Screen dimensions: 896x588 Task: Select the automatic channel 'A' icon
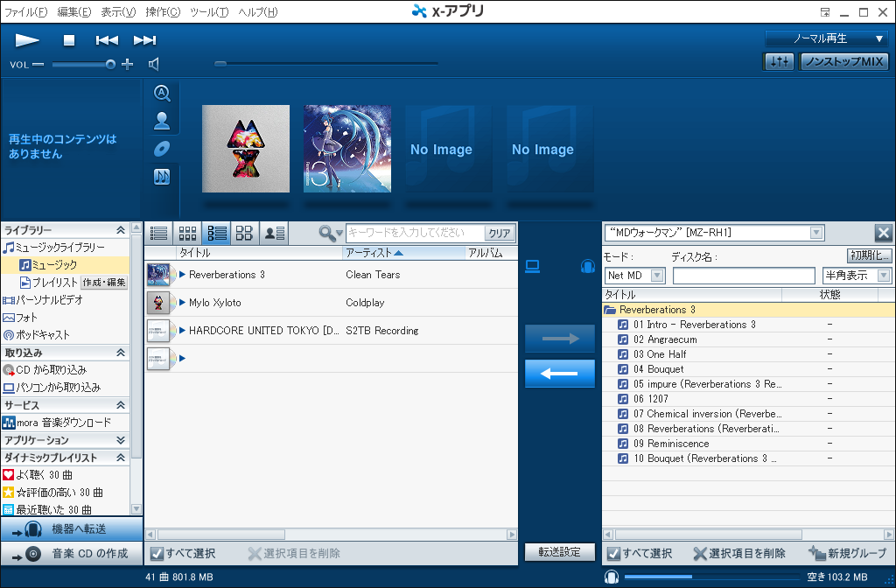coord(162,93)
